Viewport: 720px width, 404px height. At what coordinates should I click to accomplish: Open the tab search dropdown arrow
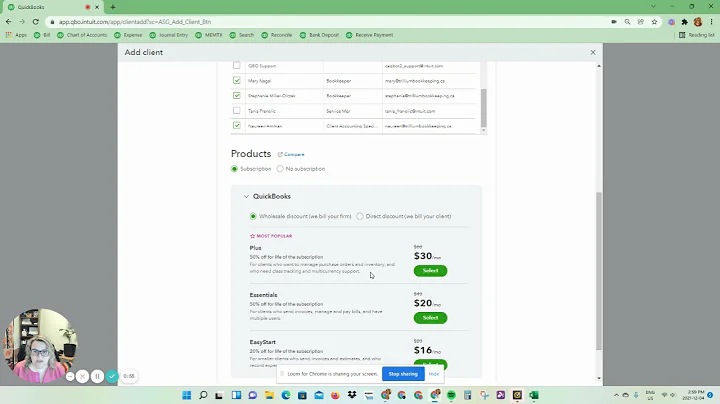(x=653, y=6)
